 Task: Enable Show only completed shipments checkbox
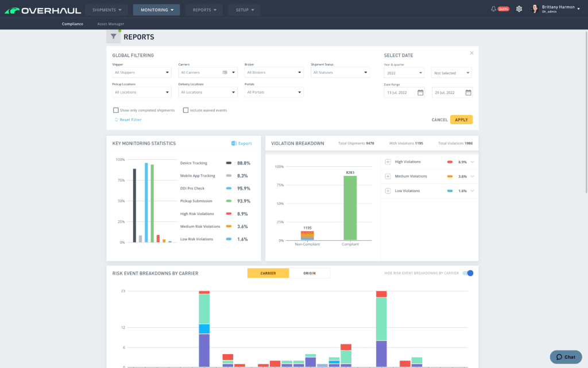coord(115,110)
